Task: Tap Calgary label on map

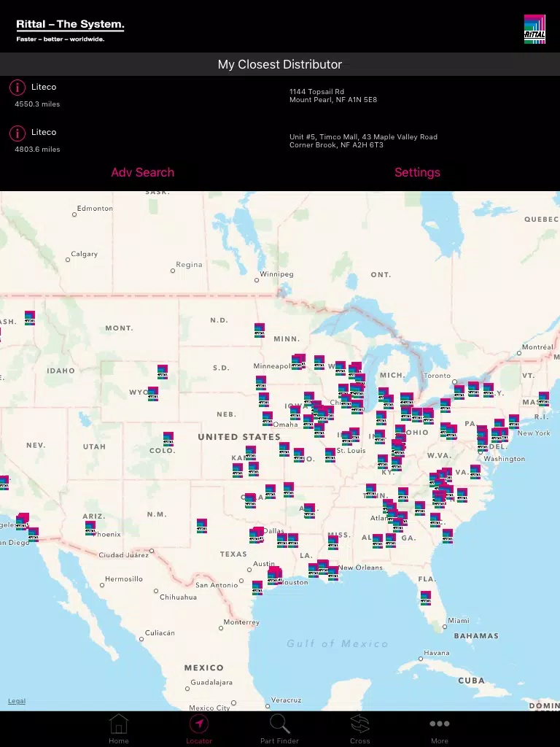Action: point(85,254)
